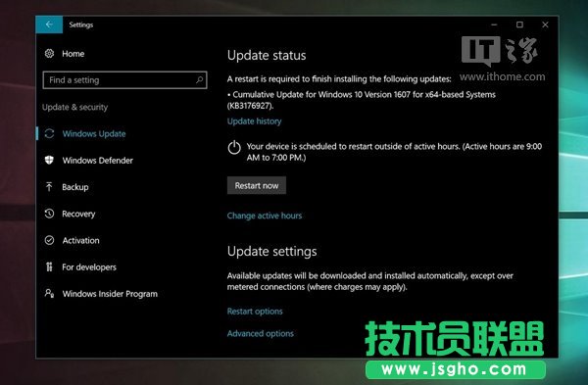Viewport: 588px width, 385px height.
Task: Minimize the Settings window
Action: [x=494, y=24]
